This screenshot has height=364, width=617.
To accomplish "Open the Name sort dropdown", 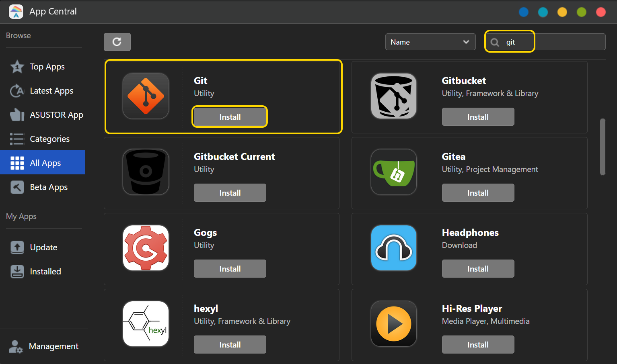I will [x=430, y=42].
